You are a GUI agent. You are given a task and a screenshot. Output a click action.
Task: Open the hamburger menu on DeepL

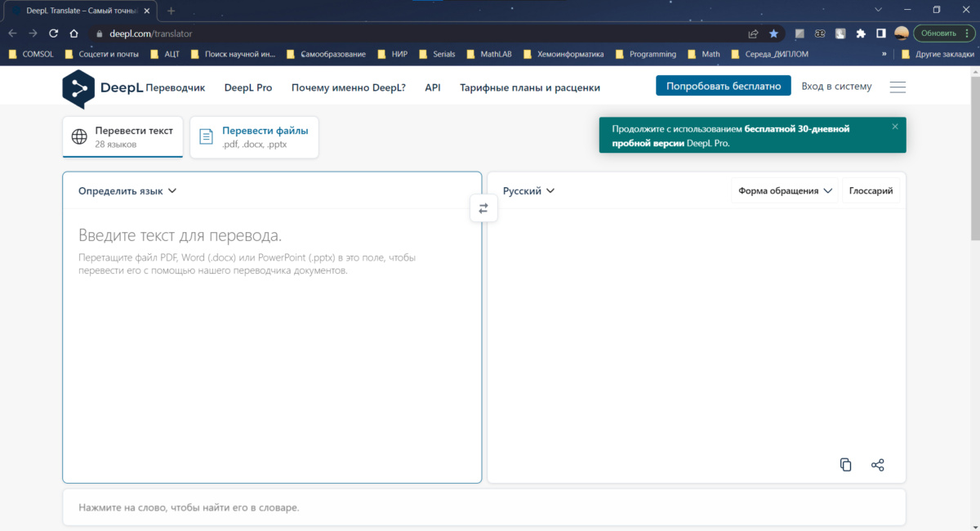click(x=898, y=87)
